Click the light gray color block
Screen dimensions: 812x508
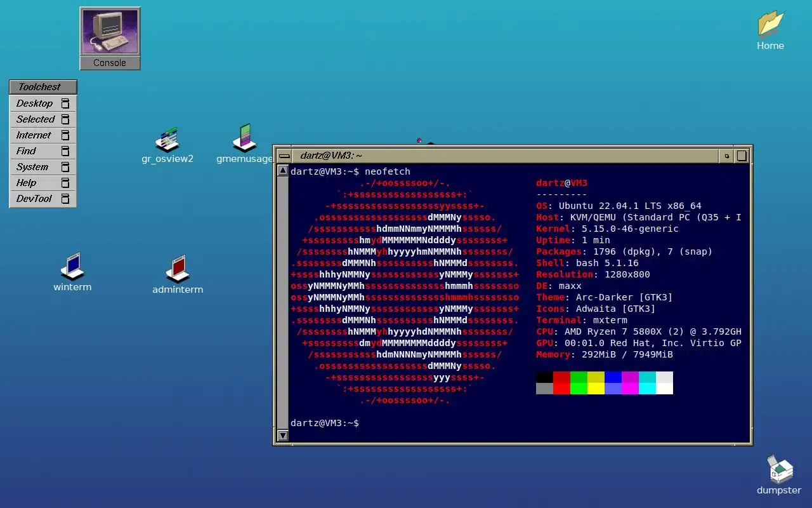coord(664,377)
